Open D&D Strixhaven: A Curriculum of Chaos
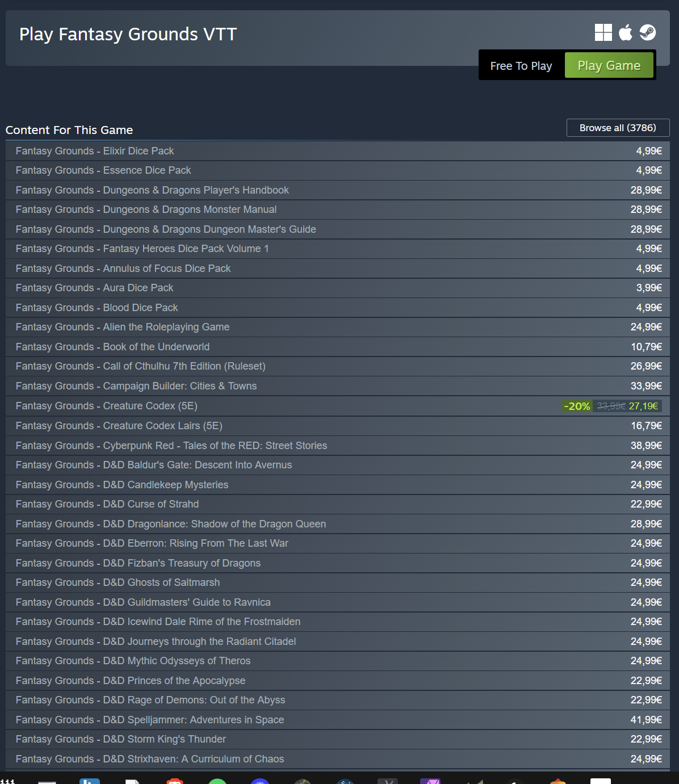The image size is (679, 784). (x=338, y=759)
